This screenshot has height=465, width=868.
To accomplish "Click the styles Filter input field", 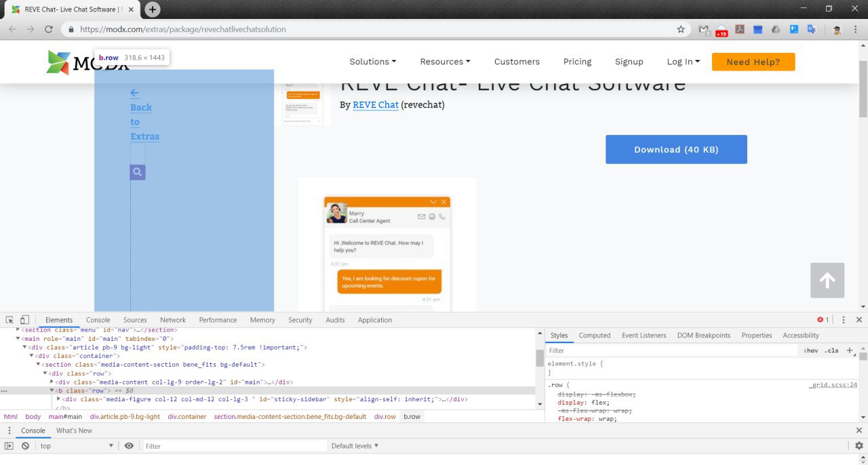I will tap(671, 350).
